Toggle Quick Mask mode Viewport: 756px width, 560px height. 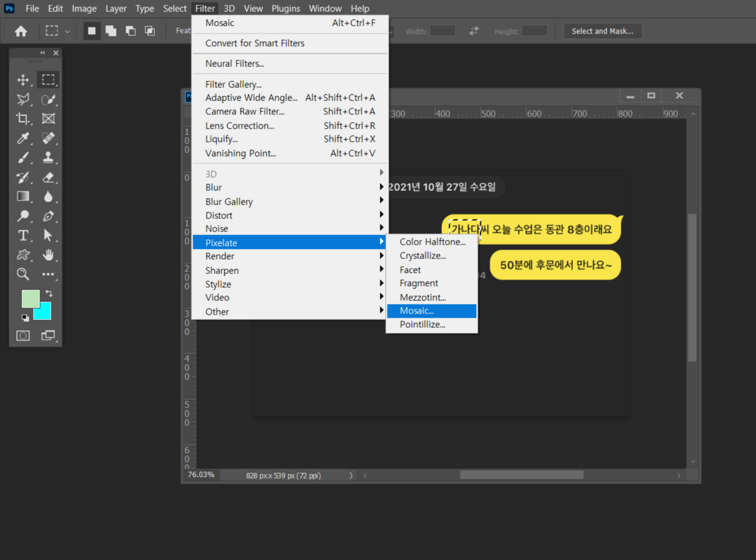(23, 336)
